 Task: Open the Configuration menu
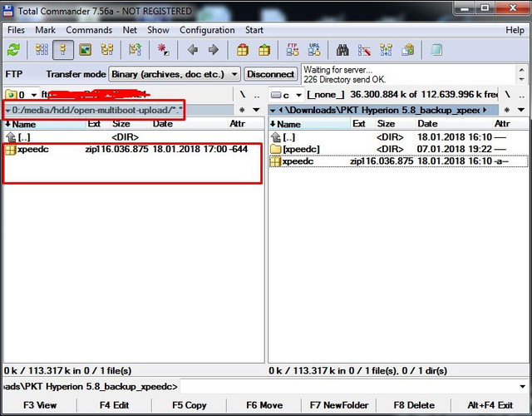pyautogui.click(x=207, y=30)
